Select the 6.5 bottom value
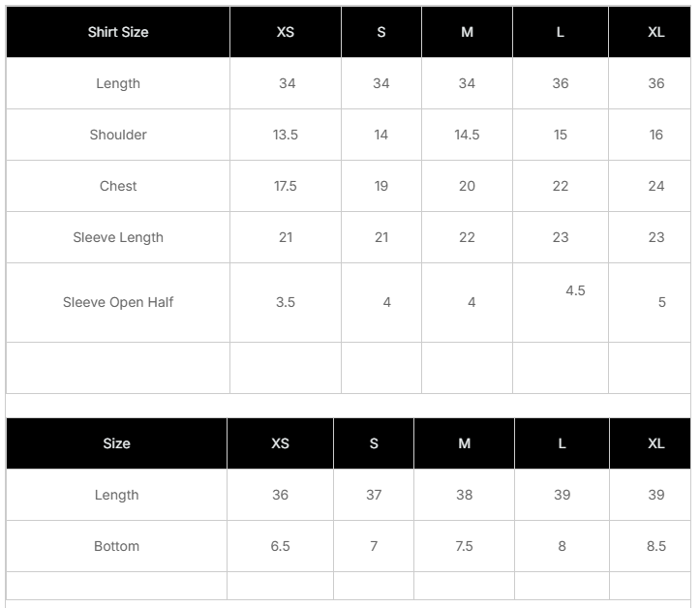 [281, 546]
